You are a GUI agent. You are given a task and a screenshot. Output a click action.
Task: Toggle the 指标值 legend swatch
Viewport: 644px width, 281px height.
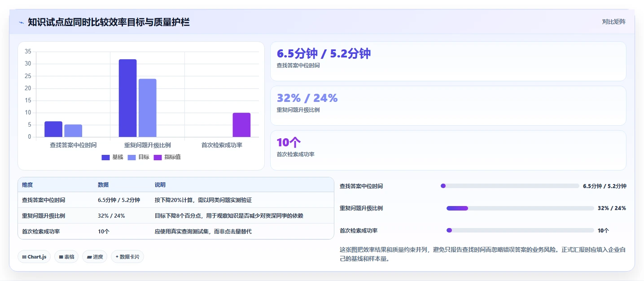(158, 157)
